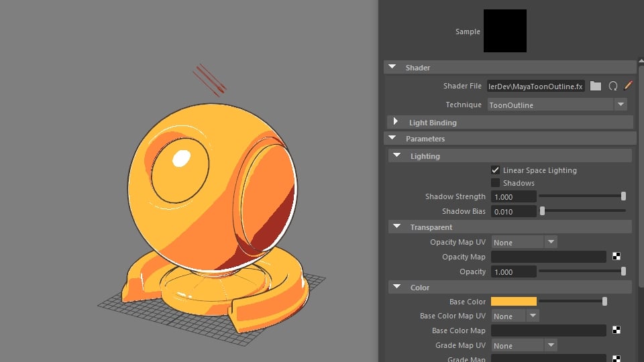Image resolution: width=644 pixels, height=362 pixels.
Task: Disable Linear Space Lighting checkbox
Action: point(496,170)
